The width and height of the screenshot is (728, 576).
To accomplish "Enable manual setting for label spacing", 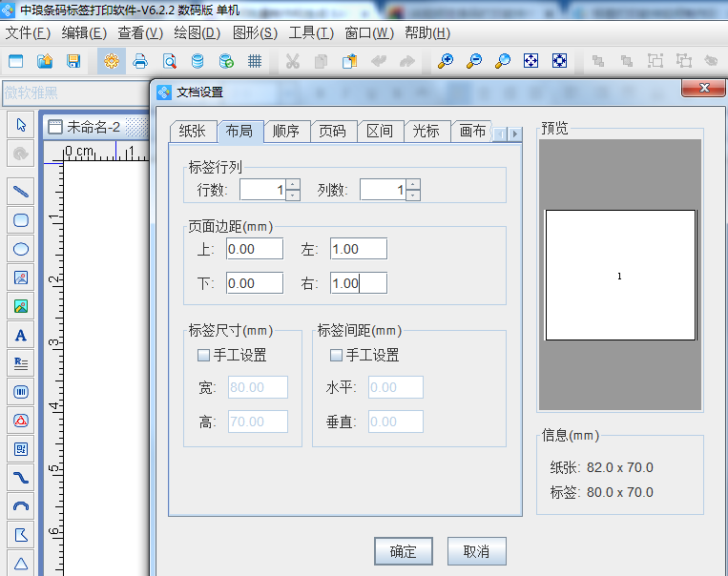I will tap(336, 355).
